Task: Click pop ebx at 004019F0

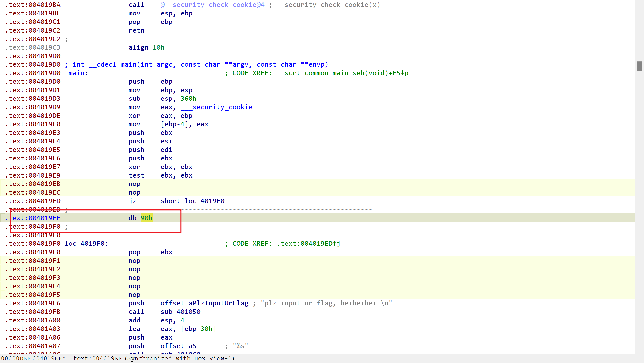Action: coord(150,252)
